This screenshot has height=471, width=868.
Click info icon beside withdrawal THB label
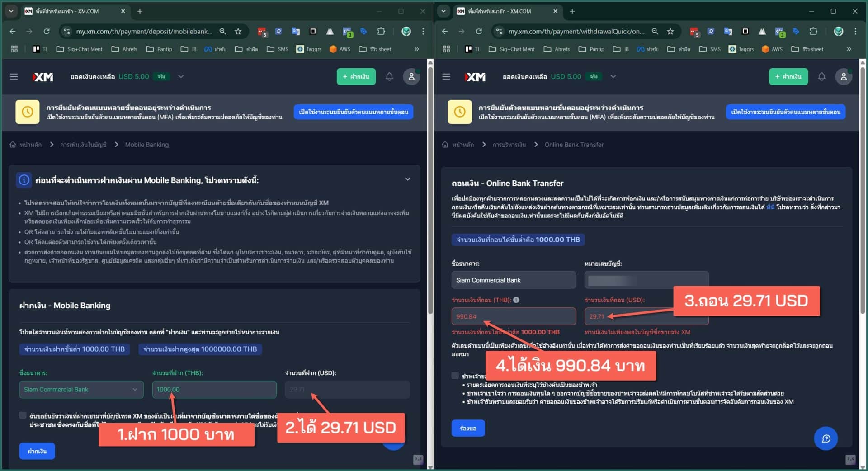516,300
